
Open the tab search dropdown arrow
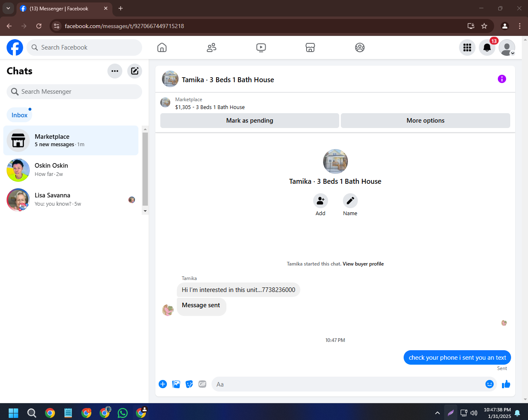[8, 8]
